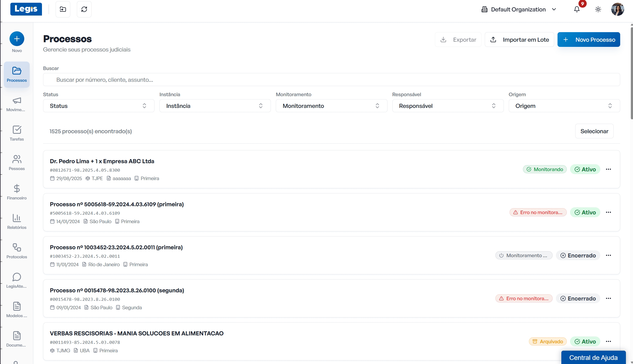This screenshot has width=633, height=364.
Task: Click the refresh icon in top bar
Action: [x=84, y=10]
